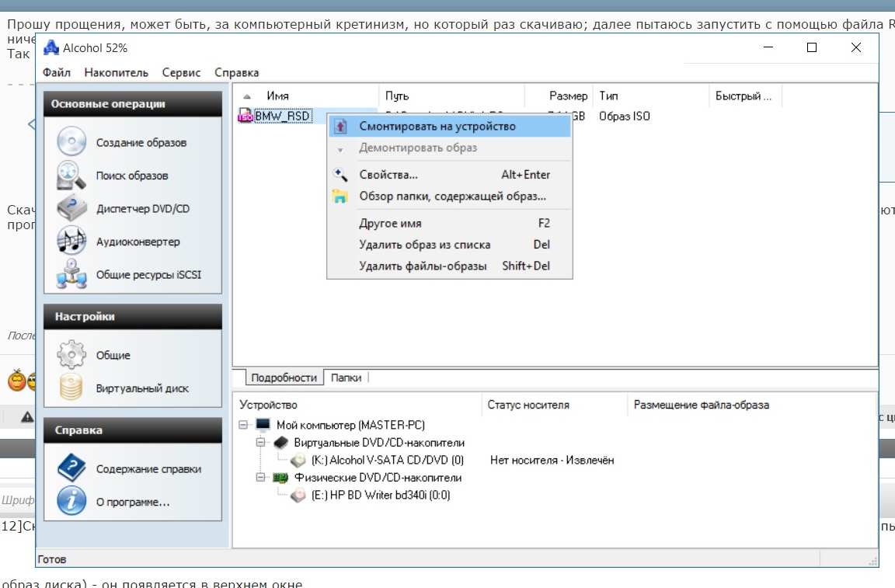The height and width of the screenshot is (588, 895).
Task: Open Общие ресурсы iSCSI icon
Action: point(71,274)
